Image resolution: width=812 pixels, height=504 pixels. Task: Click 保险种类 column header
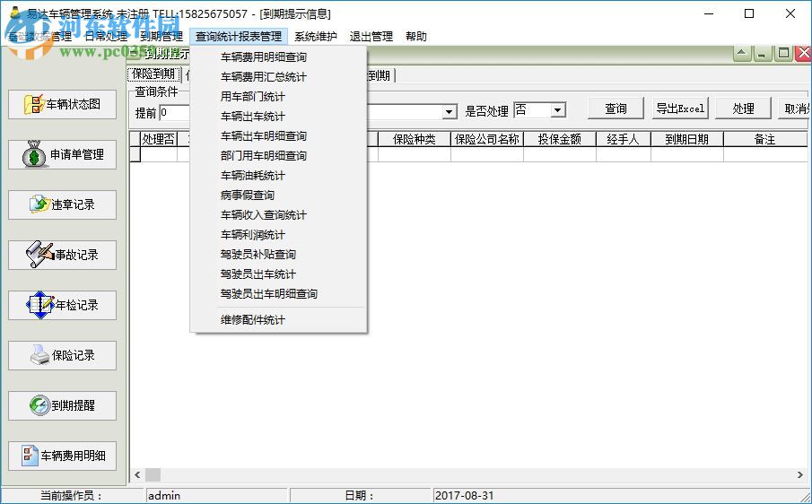pyautogui.click(x=415, y=139)
